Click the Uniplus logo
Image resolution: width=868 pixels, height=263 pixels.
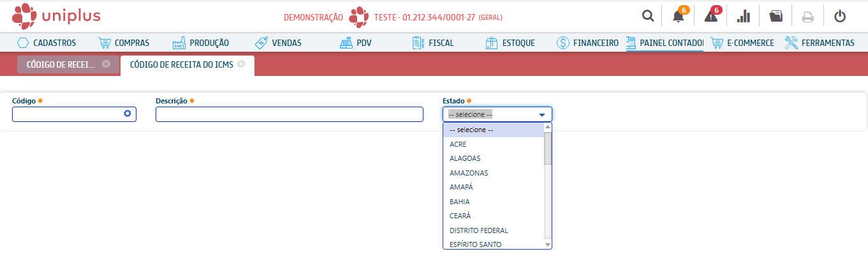(56, 16)
